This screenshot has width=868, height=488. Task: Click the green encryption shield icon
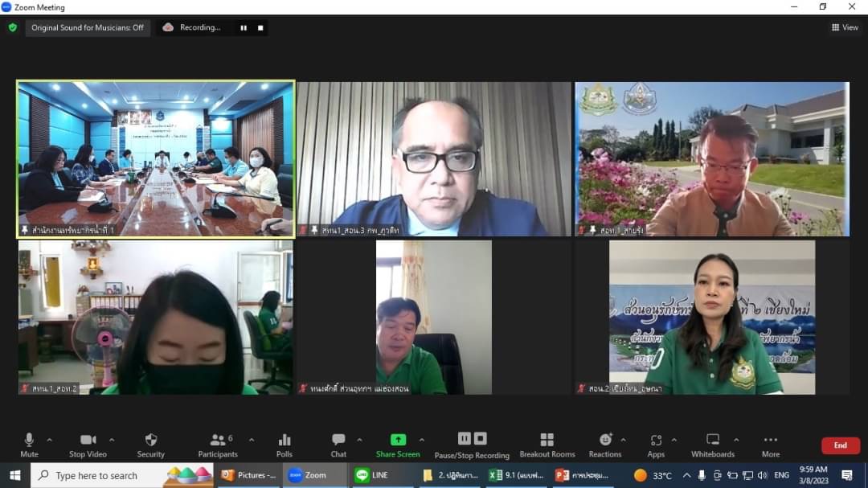point(13,27)
